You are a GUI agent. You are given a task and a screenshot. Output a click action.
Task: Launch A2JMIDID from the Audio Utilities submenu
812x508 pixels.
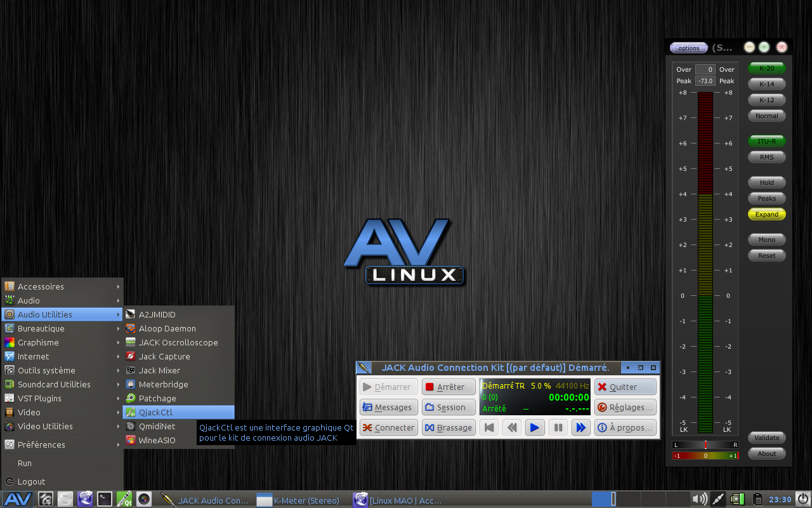[x=179, y=314]
